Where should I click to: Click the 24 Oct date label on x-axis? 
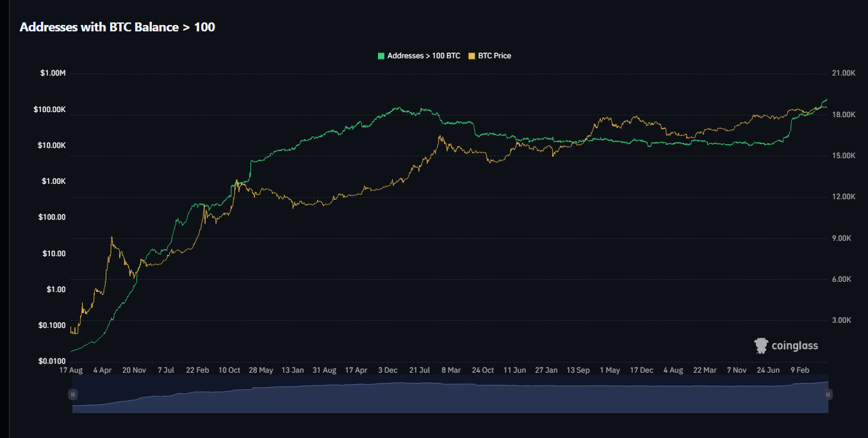(483, 370)
